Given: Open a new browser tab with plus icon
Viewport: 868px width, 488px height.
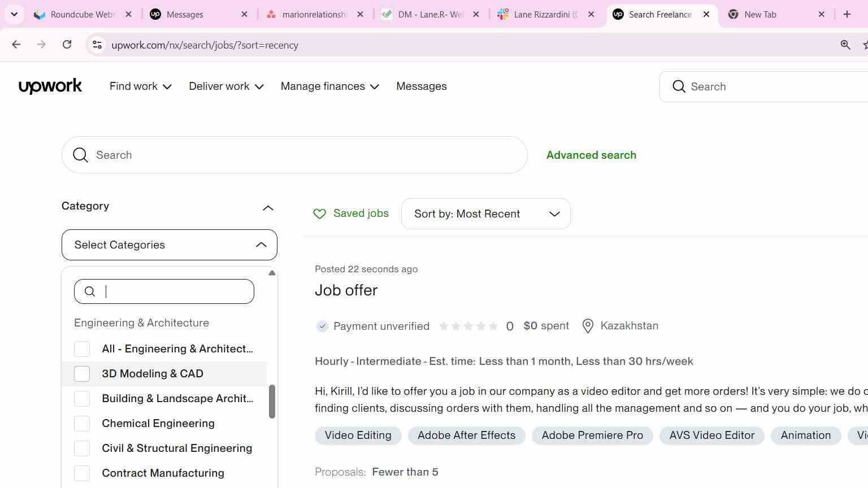Looking at the screenshot, I should [847, 14].
